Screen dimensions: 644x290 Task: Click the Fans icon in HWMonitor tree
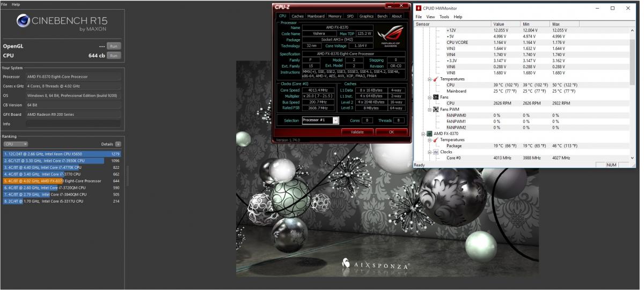(x=436, y=97)
